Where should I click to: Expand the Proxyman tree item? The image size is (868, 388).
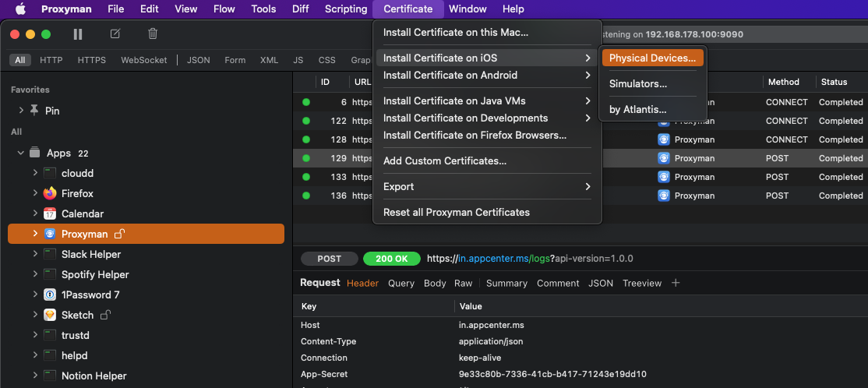35,235
